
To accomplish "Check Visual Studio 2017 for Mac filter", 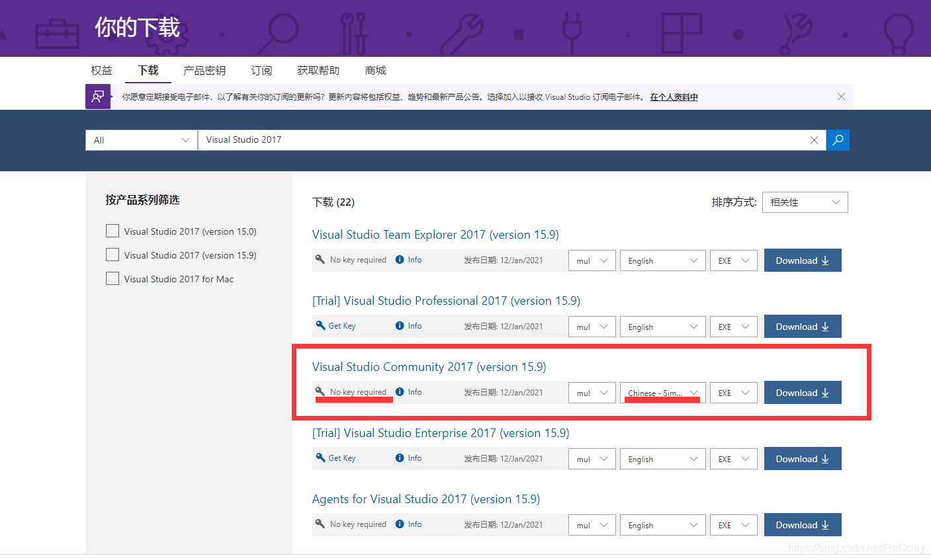I will pyautogui.click(x=112, y=278).
